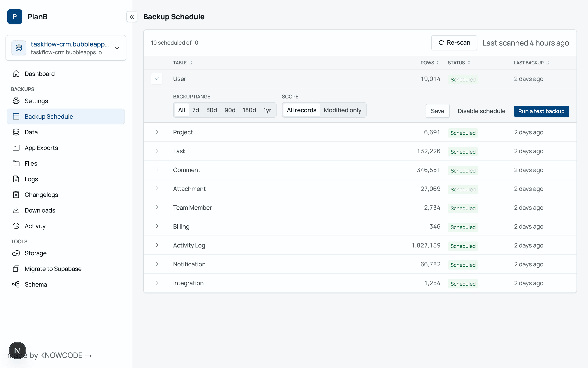Click the Settings gear icon
Viewport: 588px width, 368px height.
coord(16,101)
